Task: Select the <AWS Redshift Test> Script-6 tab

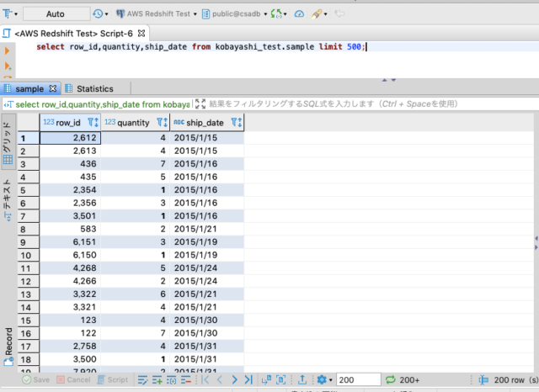Action: [x=73, y=34]
